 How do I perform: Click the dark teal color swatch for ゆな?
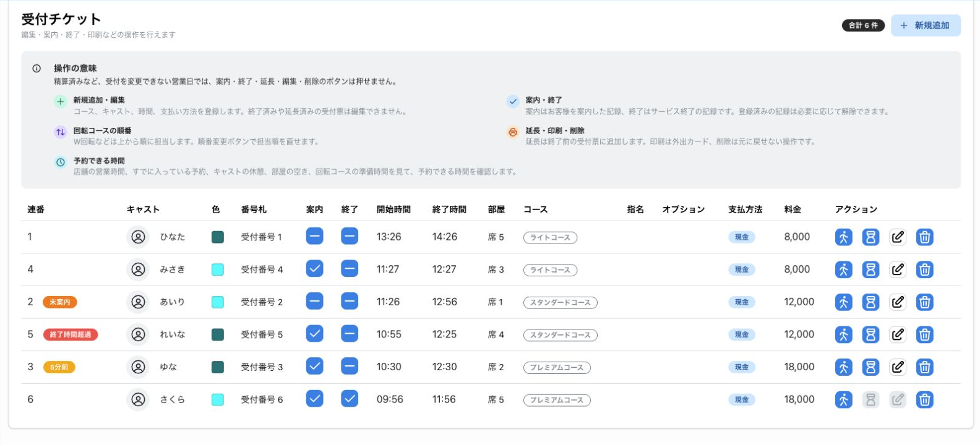click(218, 367)
